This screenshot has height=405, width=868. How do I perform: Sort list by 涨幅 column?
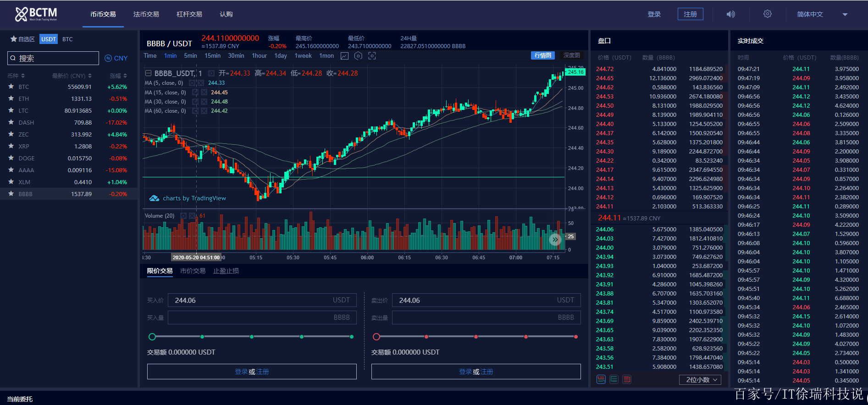(118, 76)
